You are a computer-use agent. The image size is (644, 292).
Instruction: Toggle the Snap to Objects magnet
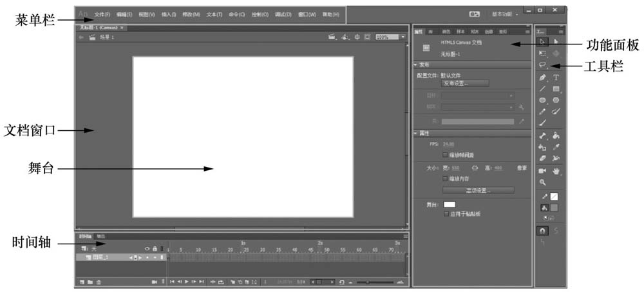click(542, 231)
